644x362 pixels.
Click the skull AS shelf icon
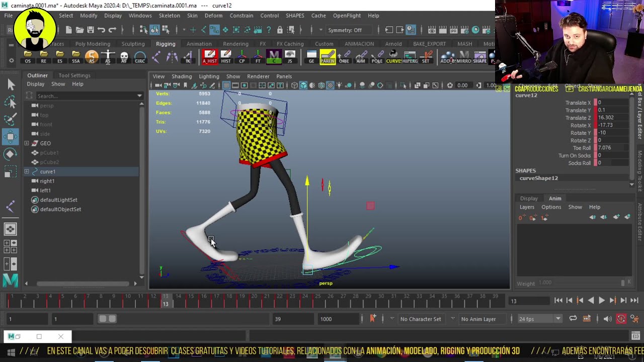pos(124,57)
